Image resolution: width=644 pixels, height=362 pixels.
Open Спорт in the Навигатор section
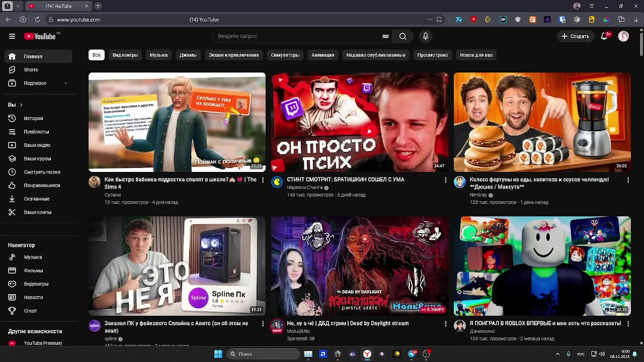coord(38,311)
